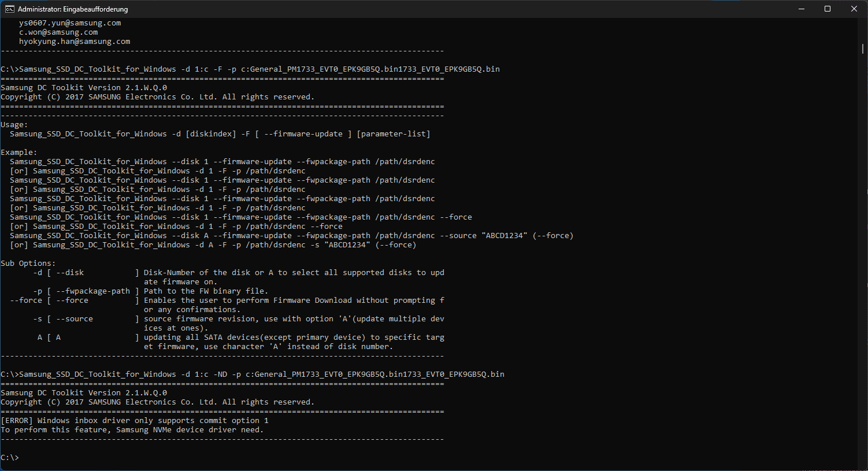Viewport: 868px width, 471px height.
Task: Click the example line ending '/path/dsrdenc --force' with --disk
Action: click(x=241, y=217)
